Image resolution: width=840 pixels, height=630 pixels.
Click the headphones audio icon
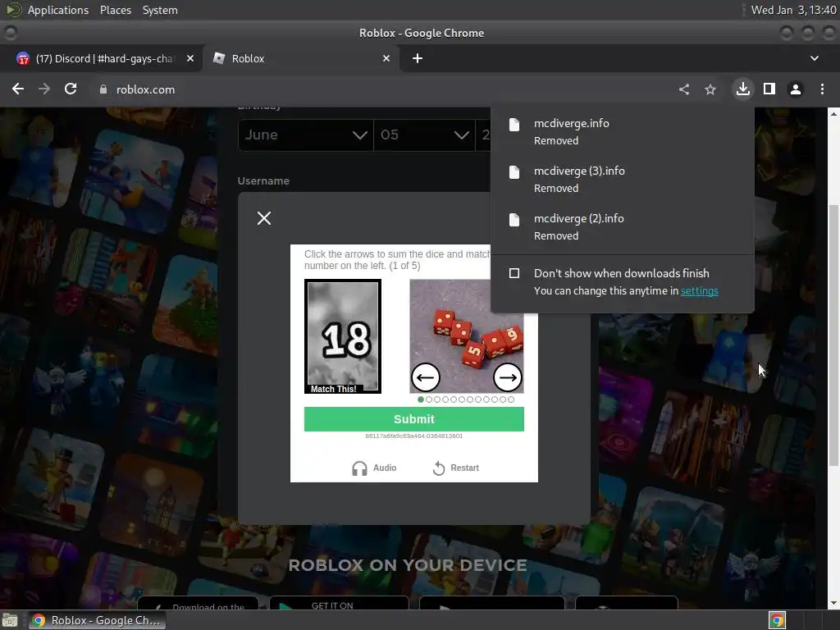[359, 468]
